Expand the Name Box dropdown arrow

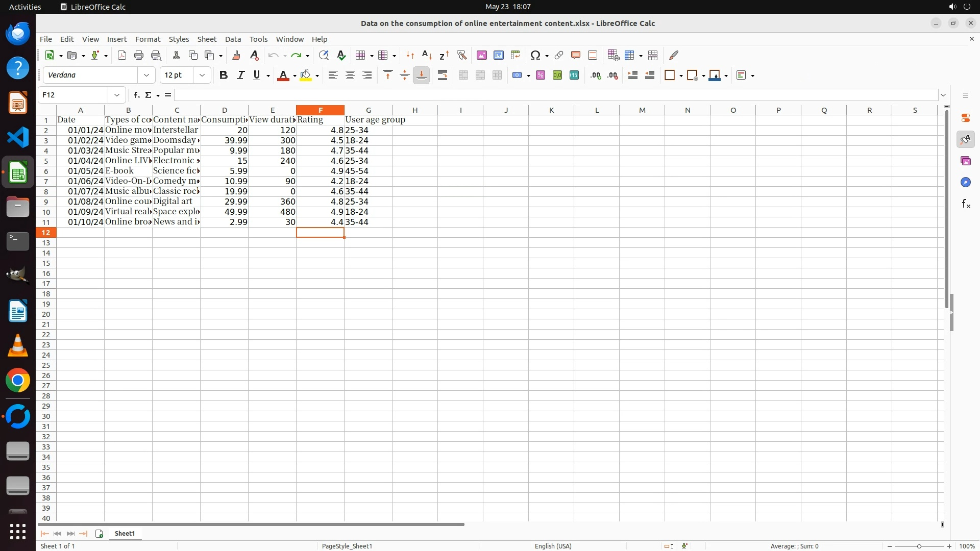(117, 95)
